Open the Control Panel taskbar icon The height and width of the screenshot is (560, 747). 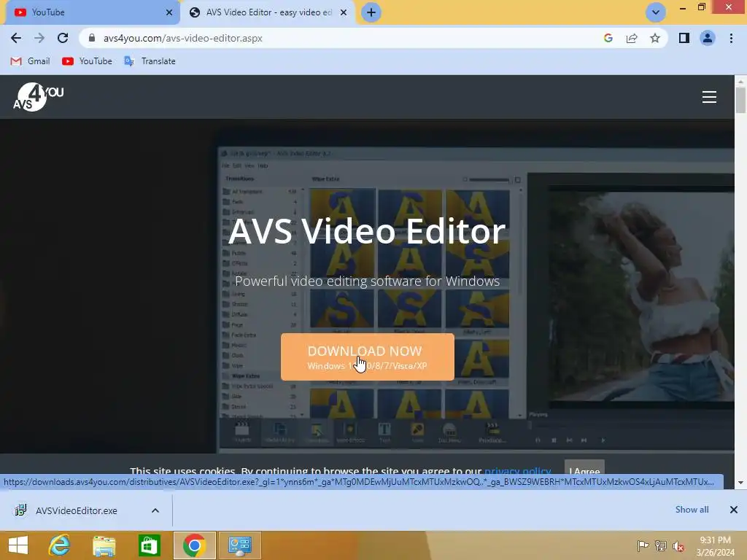239,545
